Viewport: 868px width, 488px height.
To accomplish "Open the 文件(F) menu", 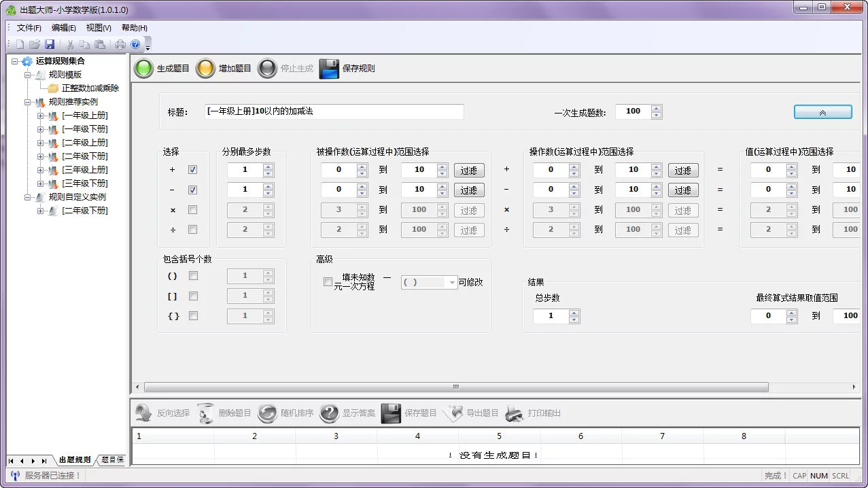I will (29, 28).
